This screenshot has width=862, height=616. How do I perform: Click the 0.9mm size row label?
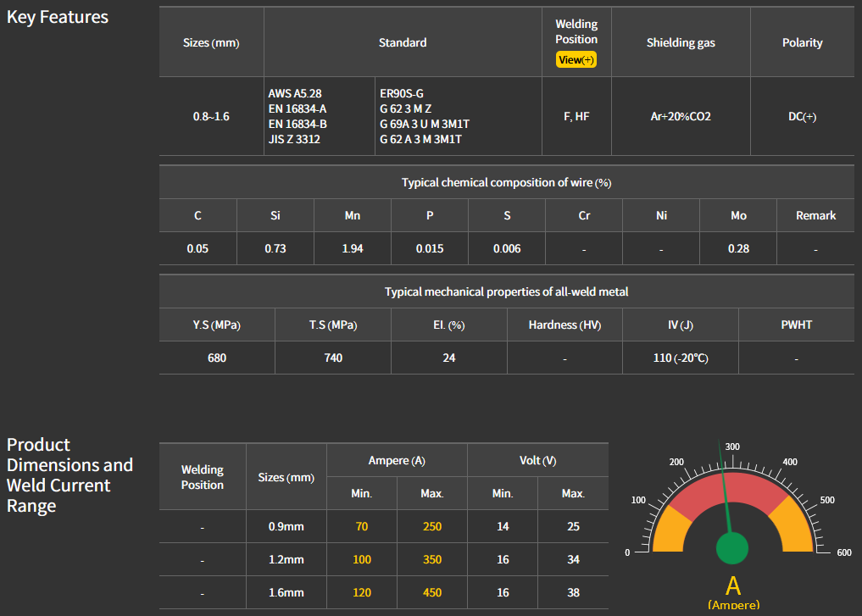(286, 526)
